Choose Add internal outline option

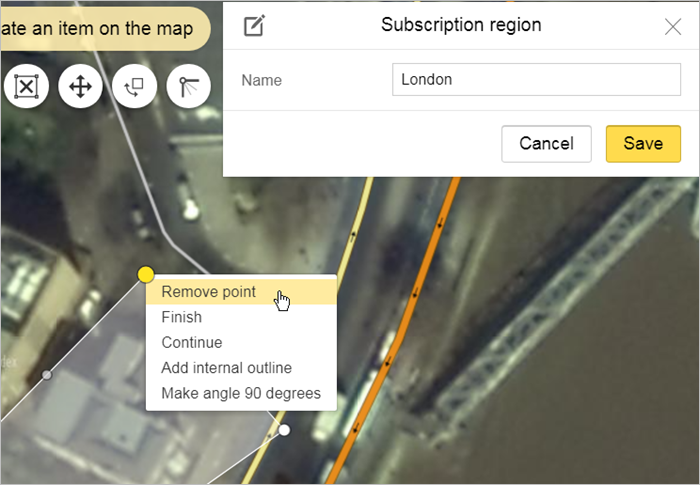(x=226, y=368)
